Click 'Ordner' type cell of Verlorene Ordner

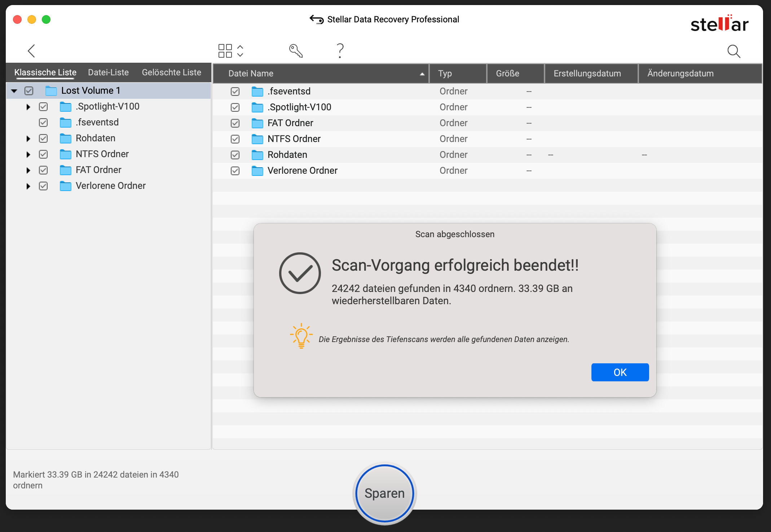(x=453, y=171)
